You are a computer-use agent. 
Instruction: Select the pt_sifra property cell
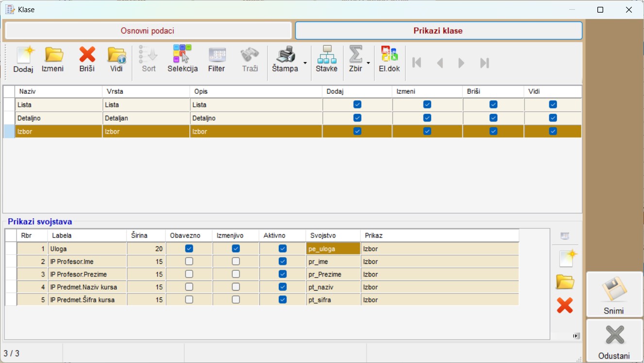click(x=333, y=300)
